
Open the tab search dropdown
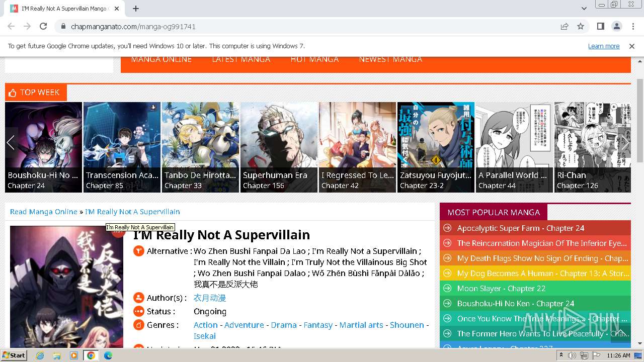(x=584, y=9)
